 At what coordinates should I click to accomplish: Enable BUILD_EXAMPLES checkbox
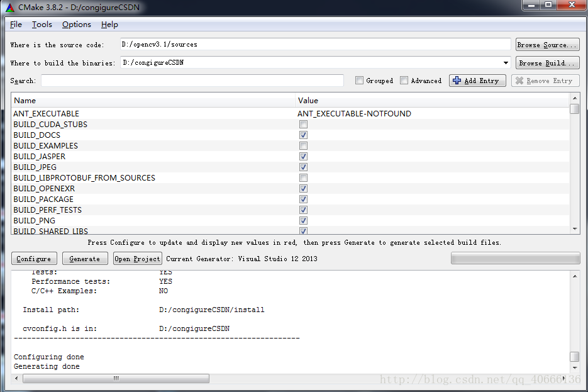click(303, 145)
